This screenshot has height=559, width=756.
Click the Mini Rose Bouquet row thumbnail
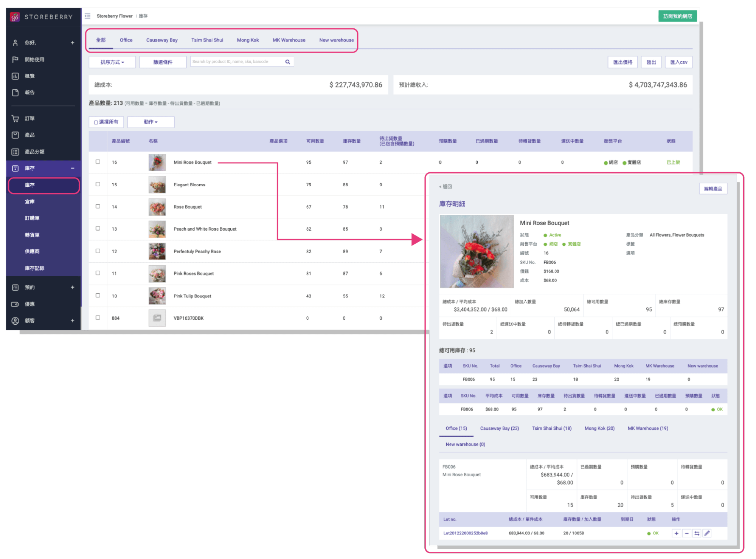[x=157, y=162]
